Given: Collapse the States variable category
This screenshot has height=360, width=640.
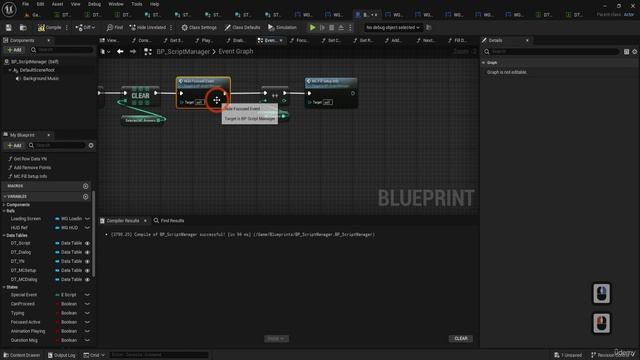Looking at the screenshot, I should click(4, 287).
